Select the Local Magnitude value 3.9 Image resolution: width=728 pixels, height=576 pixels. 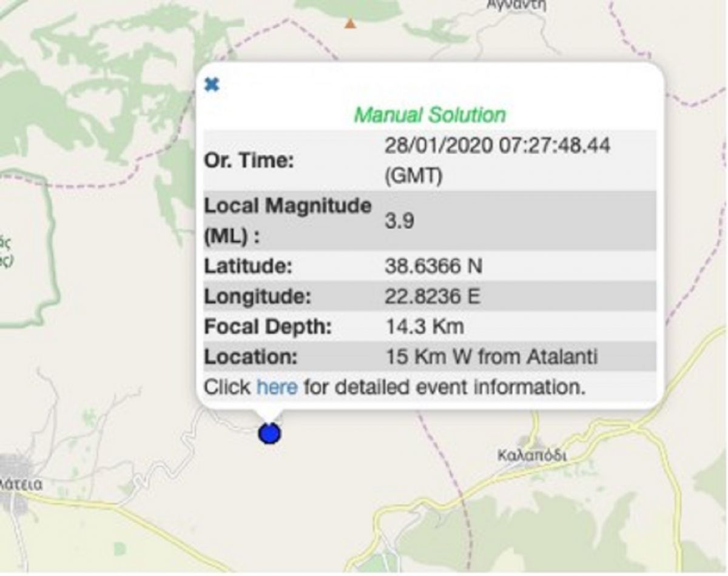point(399,221)
